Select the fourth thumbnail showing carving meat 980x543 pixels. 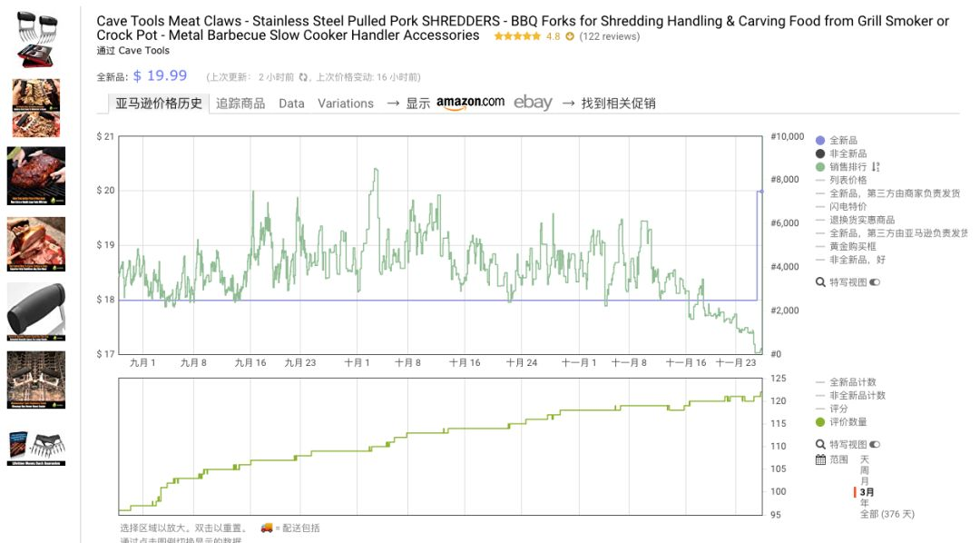point(36,244)
